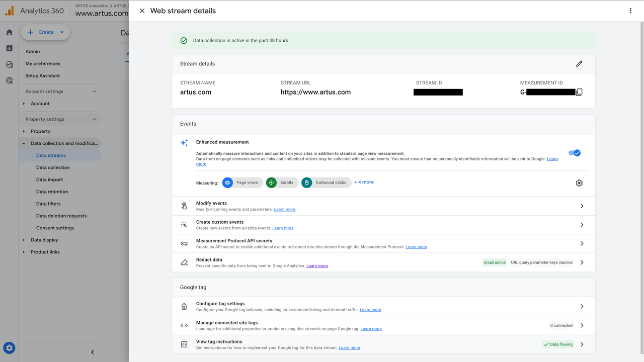The width and height of the screenshot is (644, 362).
Task: Open the three-dot more options menu
Action: 630,11
